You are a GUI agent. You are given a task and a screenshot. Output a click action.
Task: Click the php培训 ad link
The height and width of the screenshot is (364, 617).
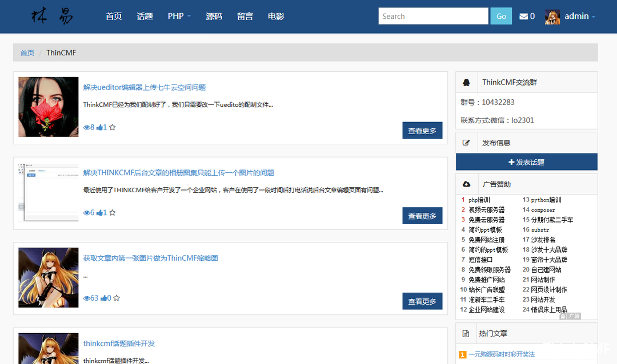click(x=479, y=200)
